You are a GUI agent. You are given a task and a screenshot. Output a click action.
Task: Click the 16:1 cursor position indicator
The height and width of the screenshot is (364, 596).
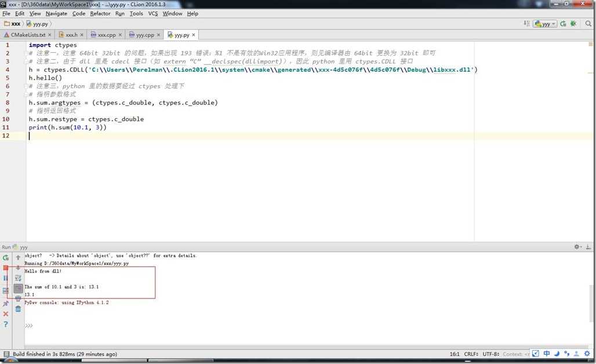(455, 354)
